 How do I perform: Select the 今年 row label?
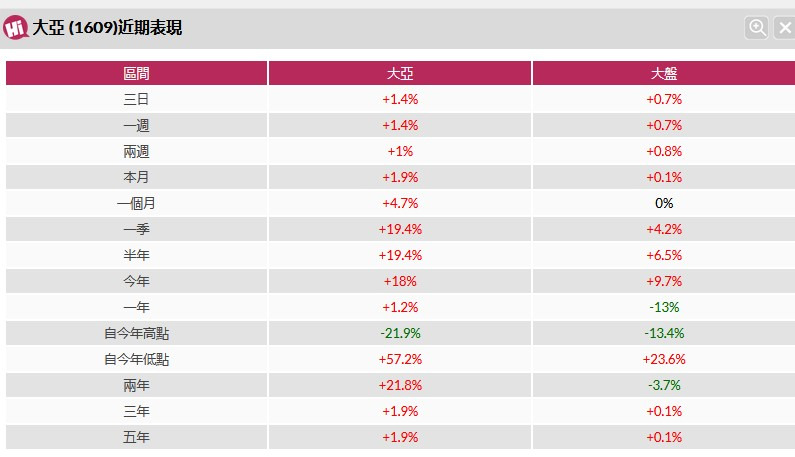[137, 281]
